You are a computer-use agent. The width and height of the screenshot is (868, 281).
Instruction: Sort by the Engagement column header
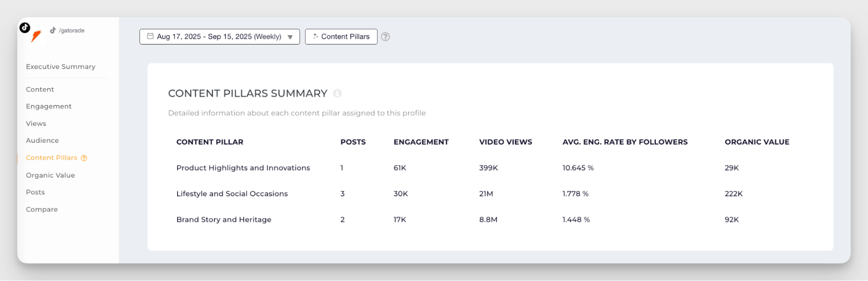(x=421, y=142)
